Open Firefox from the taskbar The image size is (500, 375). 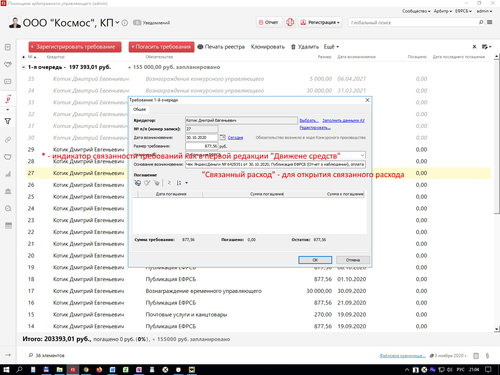pyautogui.click(x=99, y=370)
